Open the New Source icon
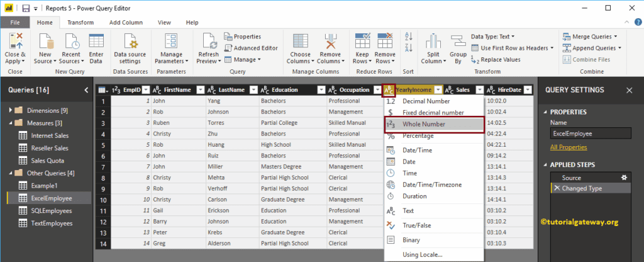The height and width of the screenshot is (262, 644). pyautogui.click(x=45, y=41)
